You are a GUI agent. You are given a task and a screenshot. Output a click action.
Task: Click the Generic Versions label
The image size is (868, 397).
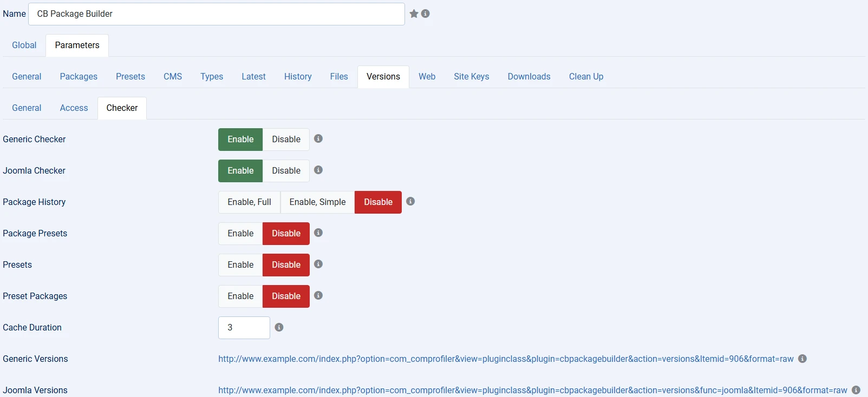point(35,359)
